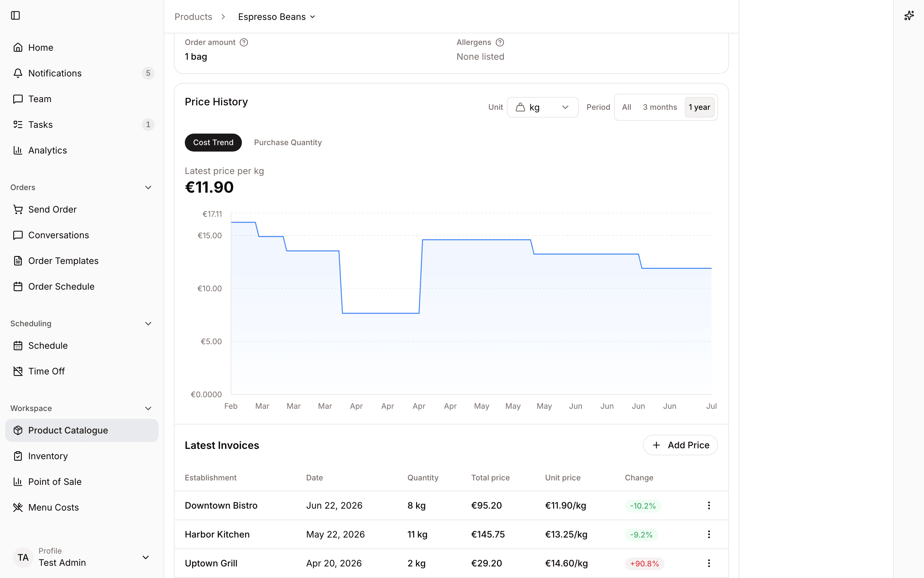Click the Analytics bar chart icon
This screenshot has width=924, height=578.
point(18,150)
